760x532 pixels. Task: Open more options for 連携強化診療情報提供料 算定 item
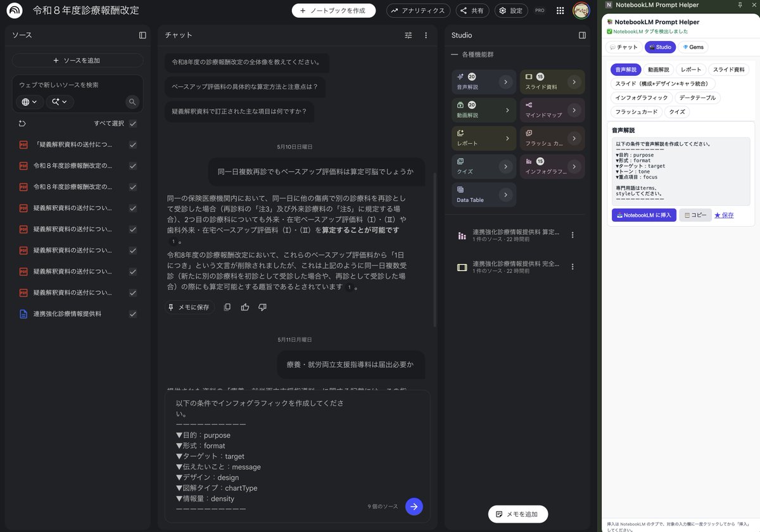(x=573, y=235)
